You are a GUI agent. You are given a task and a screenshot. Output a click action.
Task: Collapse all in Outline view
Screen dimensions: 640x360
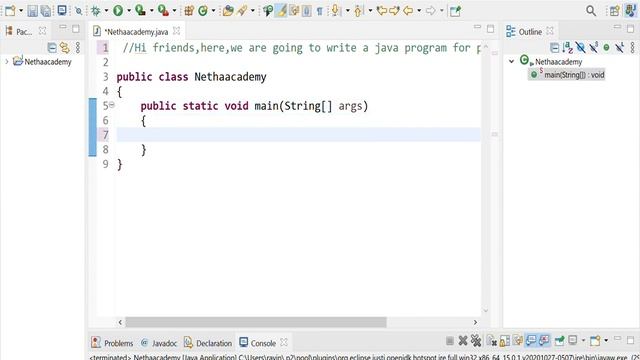[554, 48]
